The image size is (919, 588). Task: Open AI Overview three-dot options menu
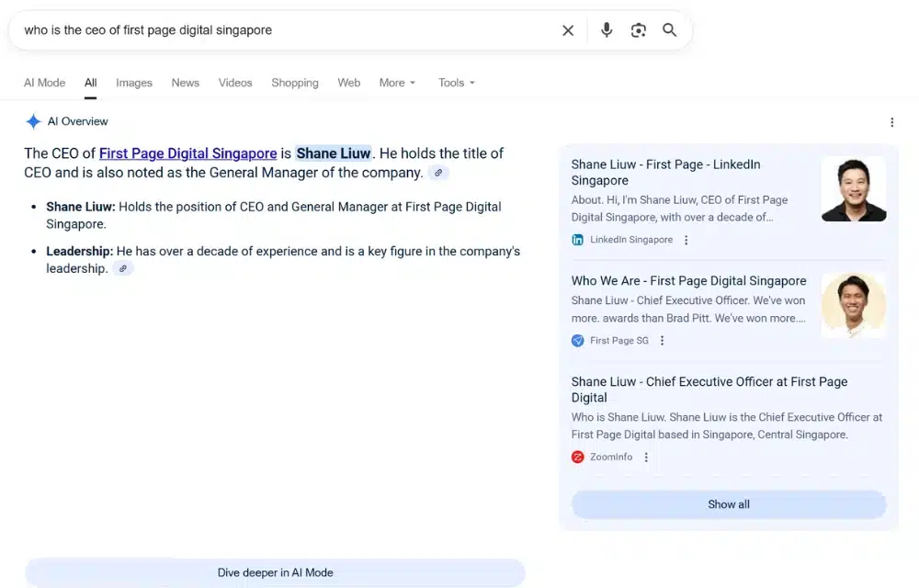892,122
